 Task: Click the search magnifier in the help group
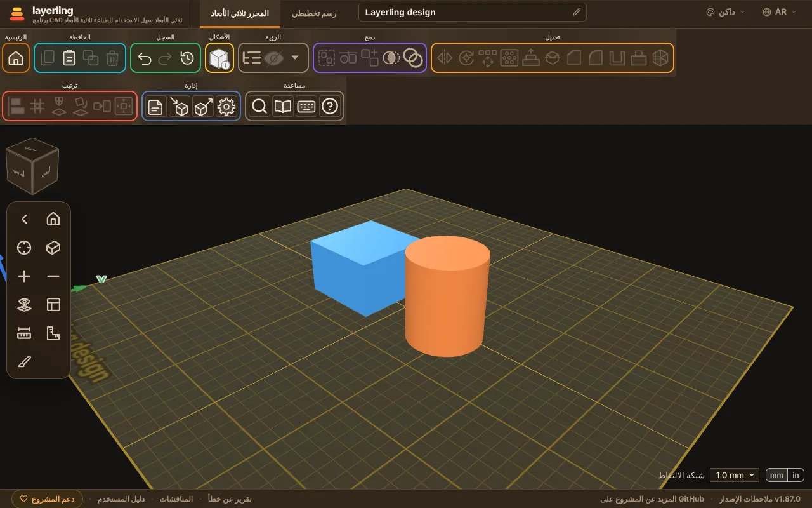(x=259, y=107)
